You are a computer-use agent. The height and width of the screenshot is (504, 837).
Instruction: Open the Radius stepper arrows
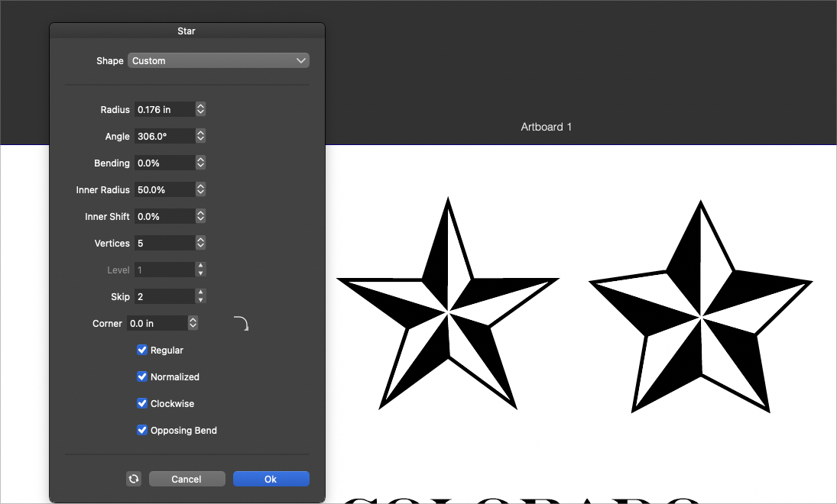coord(200,110)
